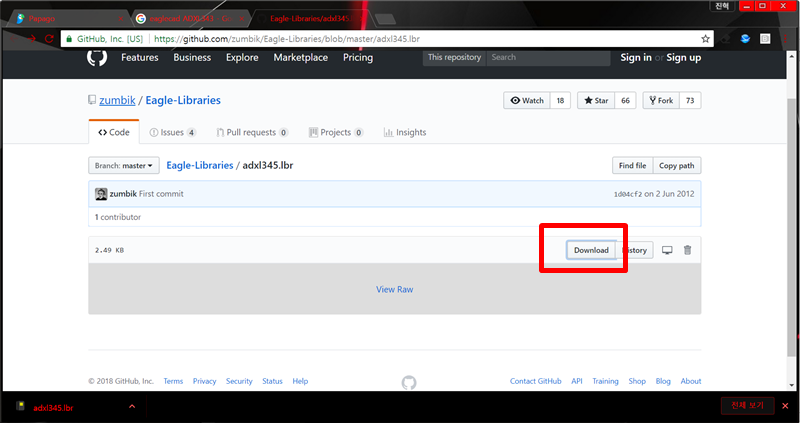Click Eagle-Libraries breadcrumb link
This screenshot has width=800, height=423.
(199, 165)
